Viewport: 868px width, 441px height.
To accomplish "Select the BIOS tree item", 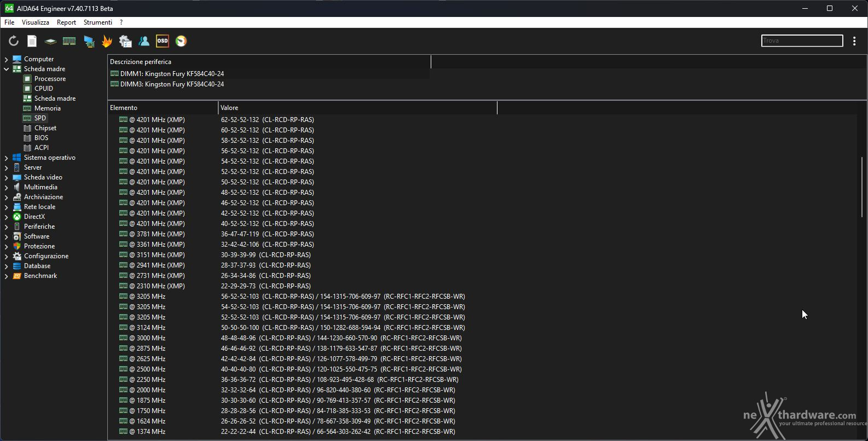I will click(x=41, y=138).
